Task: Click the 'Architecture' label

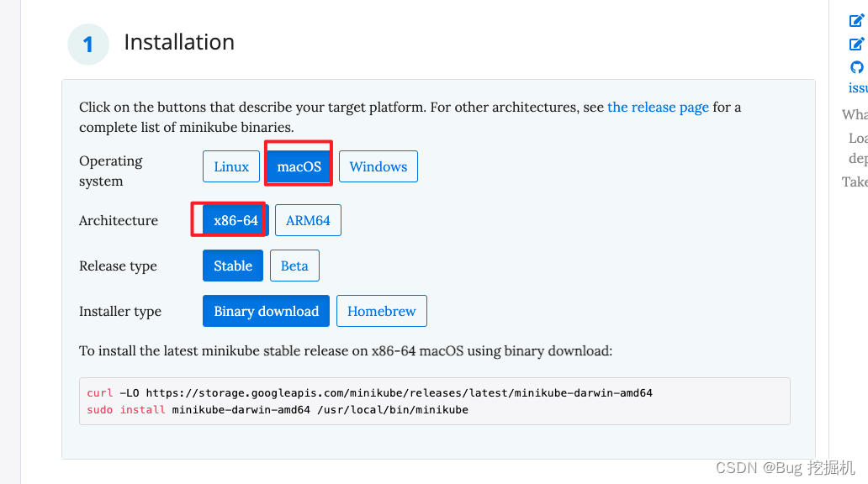Action: pyautogui.click(x=119, y=220)
